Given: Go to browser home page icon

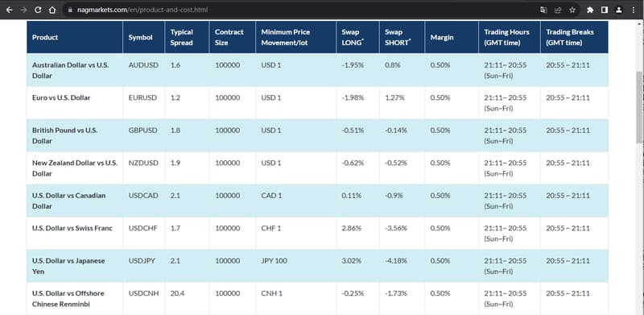Looking at the screenshot, I should [52, 10].
